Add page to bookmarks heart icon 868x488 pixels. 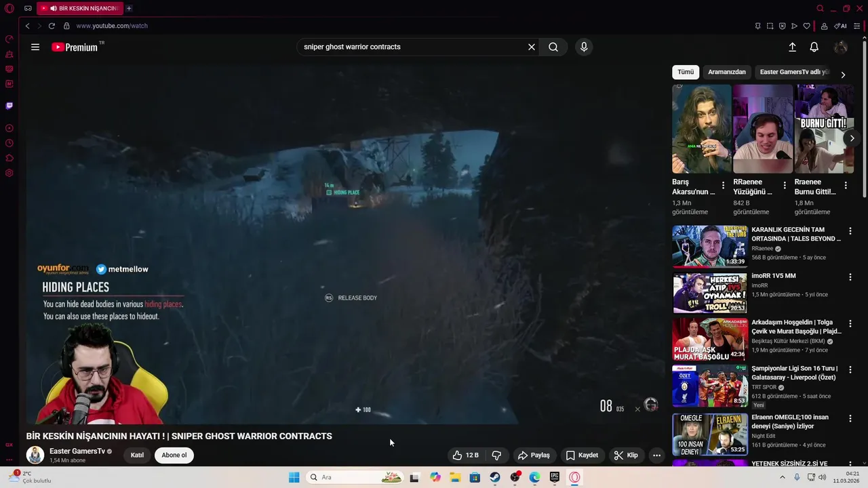coord(807,26)
